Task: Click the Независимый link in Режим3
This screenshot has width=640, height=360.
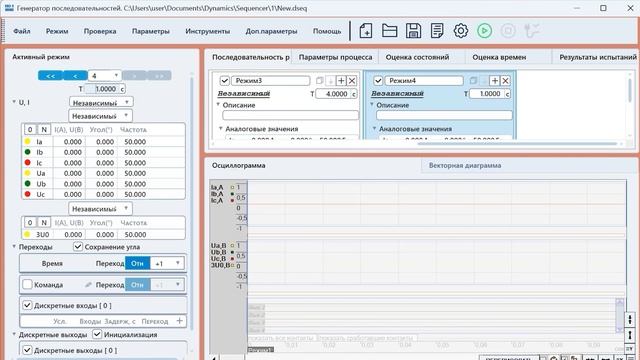Action: 244,93
